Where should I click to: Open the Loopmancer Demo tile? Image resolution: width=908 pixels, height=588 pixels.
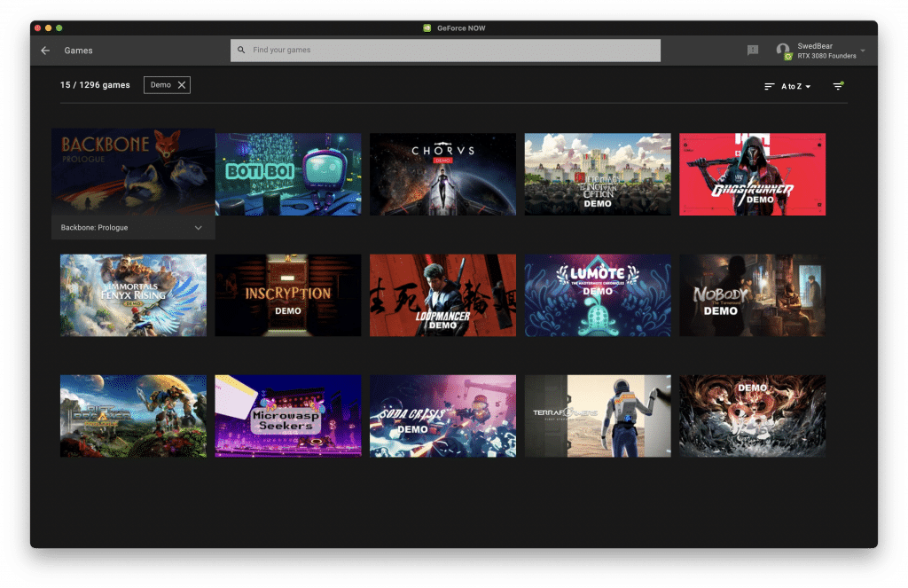pos(443,295)
